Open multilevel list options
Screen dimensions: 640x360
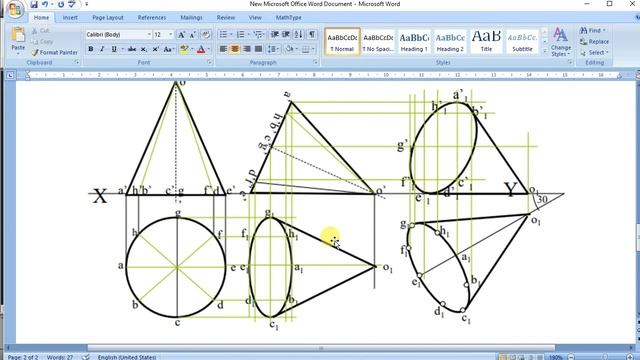click(x=258, y=35)
